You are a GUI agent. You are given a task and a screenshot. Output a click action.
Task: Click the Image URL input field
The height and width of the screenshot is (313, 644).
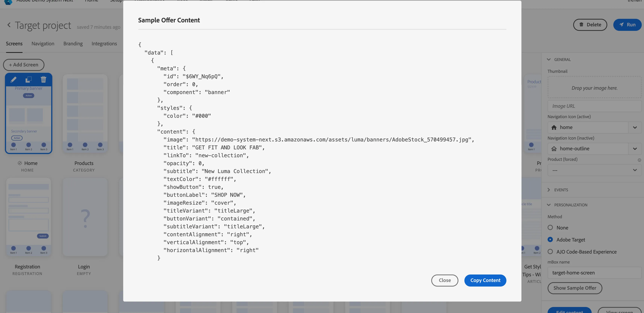click(x=594, y=106)
